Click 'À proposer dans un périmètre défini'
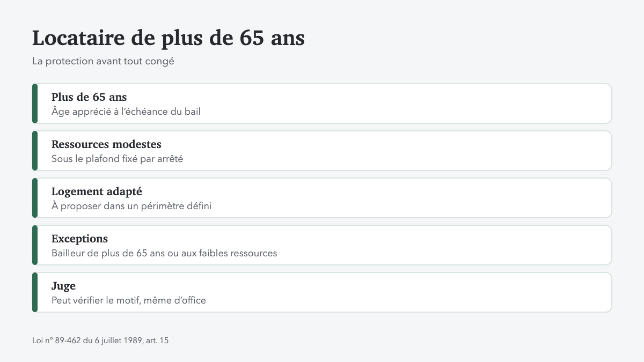The width and height of the screenshot is (644, 362). (131, 206)
